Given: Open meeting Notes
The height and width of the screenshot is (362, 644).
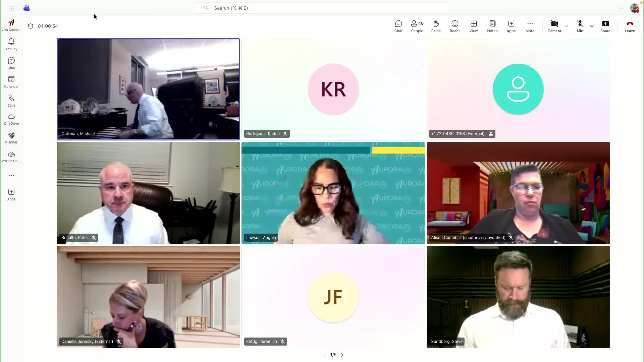Looking at the screenshot, I should point(492,26).
